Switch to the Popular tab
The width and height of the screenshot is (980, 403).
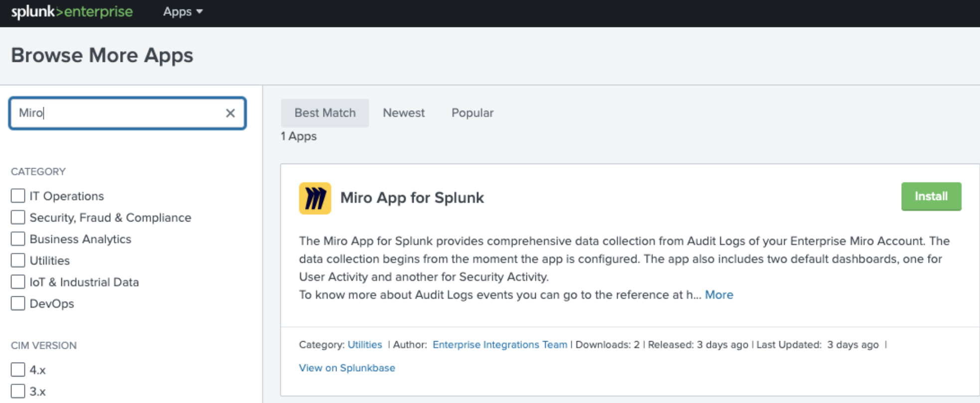coord(472,113)
